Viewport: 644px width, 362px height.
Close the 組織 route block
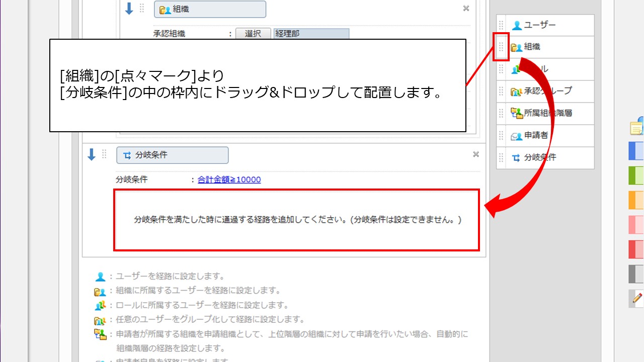(x=466, y=8)
